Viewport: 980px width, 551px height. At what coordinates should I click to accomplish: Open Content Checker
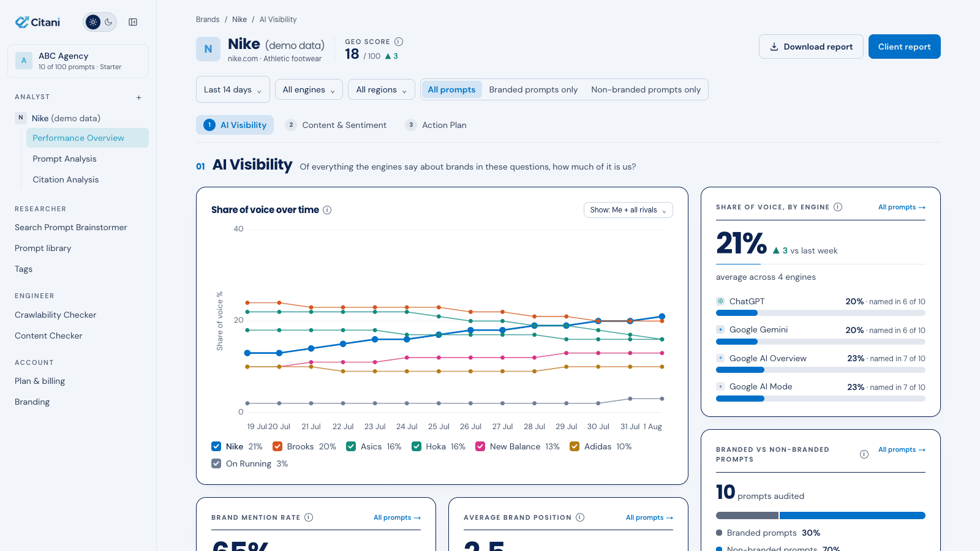coord(48,335)
